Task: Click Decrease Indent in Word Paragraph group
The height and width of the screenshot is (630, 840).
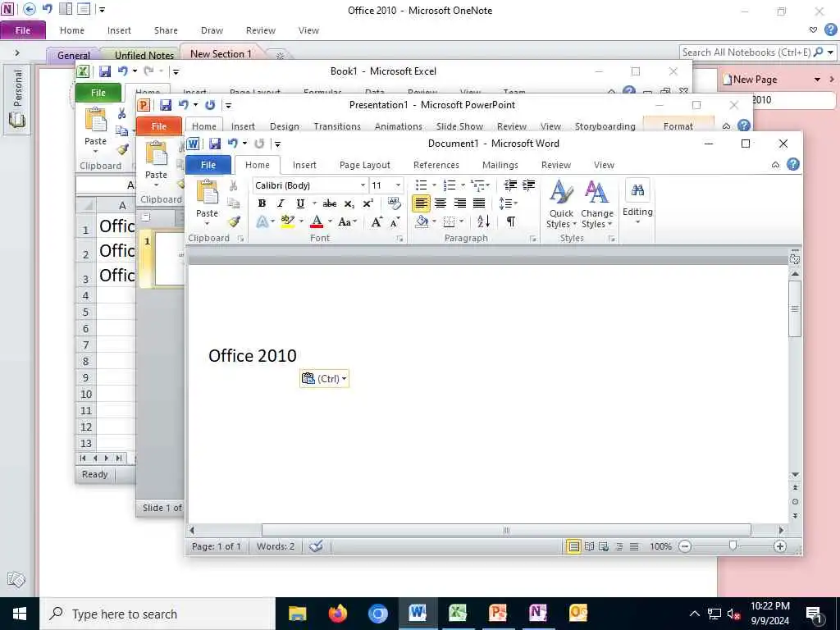Action: (510, 185)
